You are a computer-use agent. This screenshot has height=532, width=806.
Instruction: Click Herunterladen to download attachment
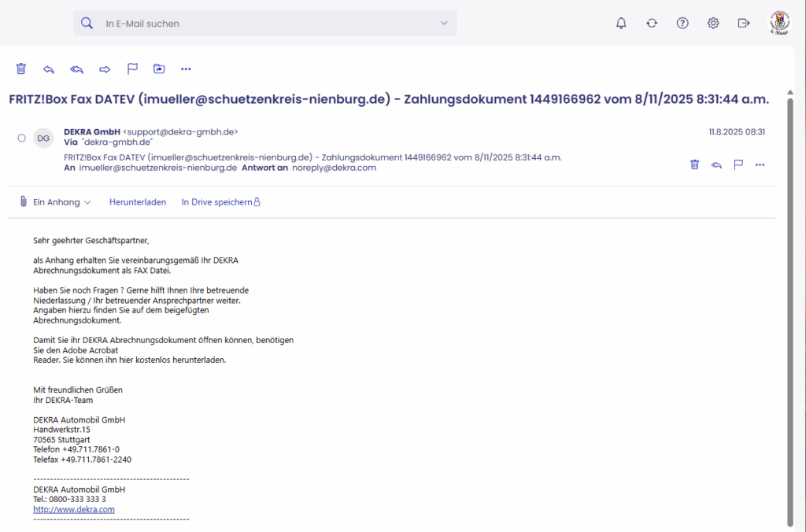tap(138, 202)
